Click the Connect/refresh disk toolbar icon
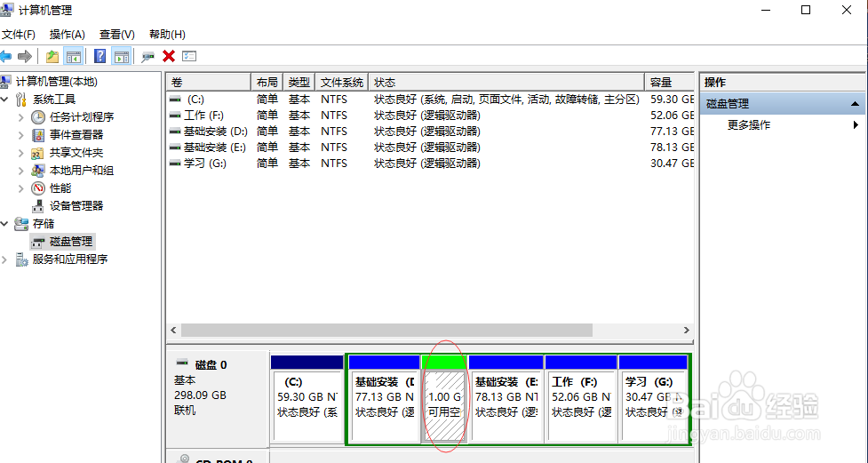 (x=147, y=56)
